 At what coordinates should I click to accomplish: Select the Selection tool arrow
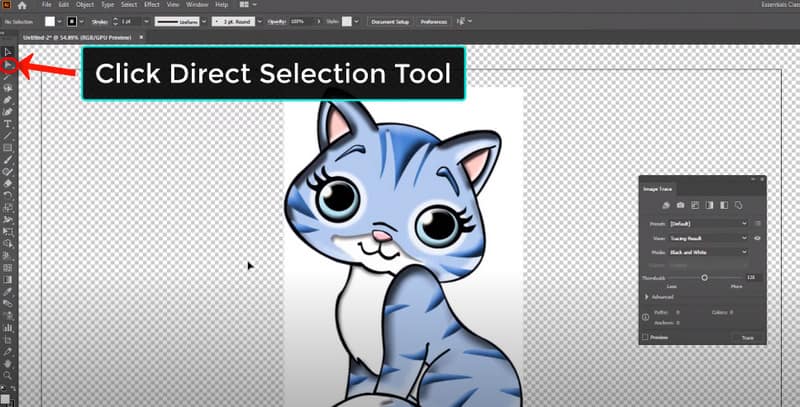(8, 52)
